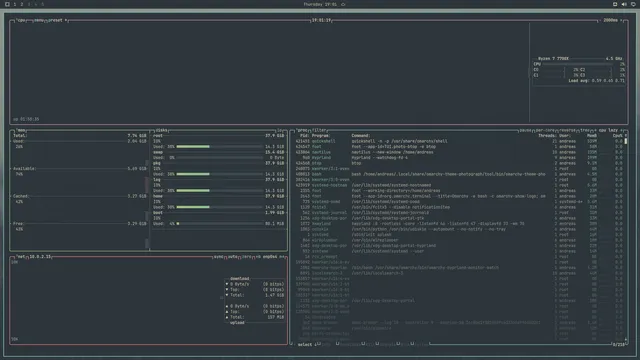Screen dimensions: 640x360
Task: Select next sort column right of cpu lazy
Action: 621,130
